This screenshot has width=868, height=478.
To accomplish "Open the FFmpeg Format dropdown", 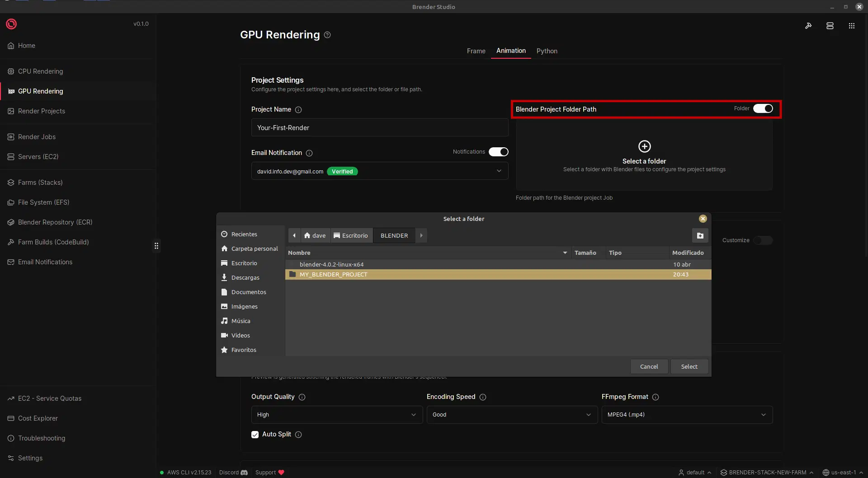I will coord(687,415).
